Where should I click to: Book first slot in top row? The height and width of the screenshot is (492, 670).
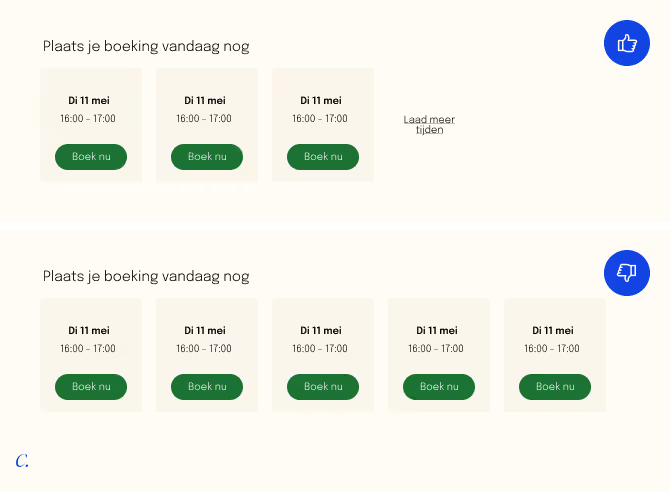coord(91,157)
